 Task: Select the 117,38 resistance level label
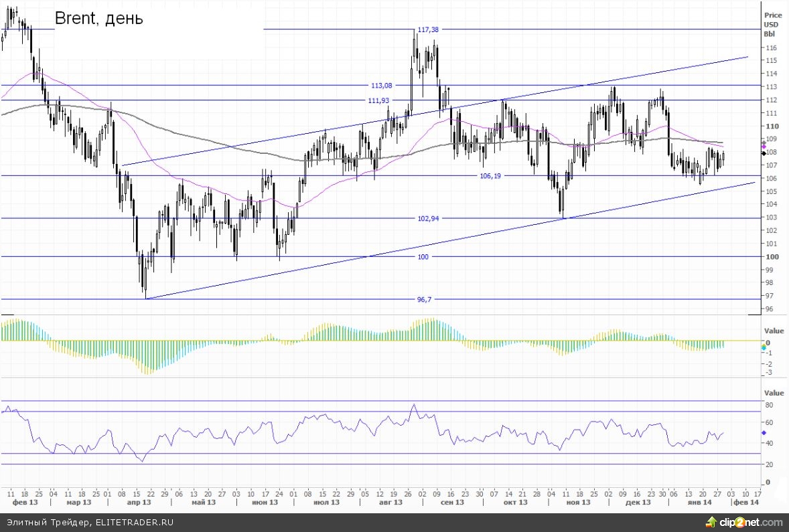tap(427, 29)
